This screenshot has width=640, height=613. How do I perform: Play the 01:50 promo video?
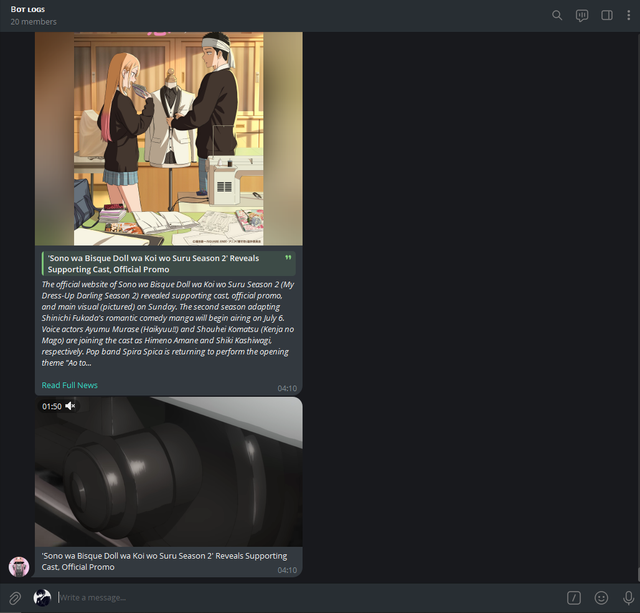click(x=169, y=472)
